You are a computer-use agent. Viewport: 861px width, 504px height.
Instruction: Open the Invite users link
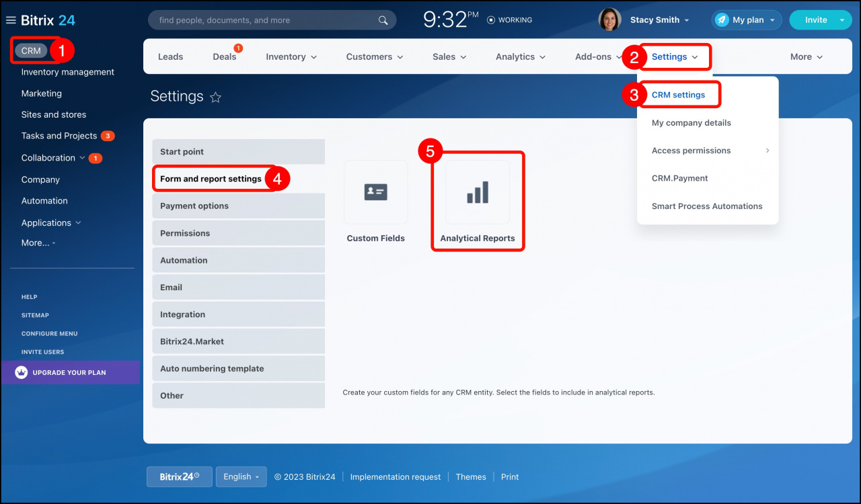coord(42,352)
